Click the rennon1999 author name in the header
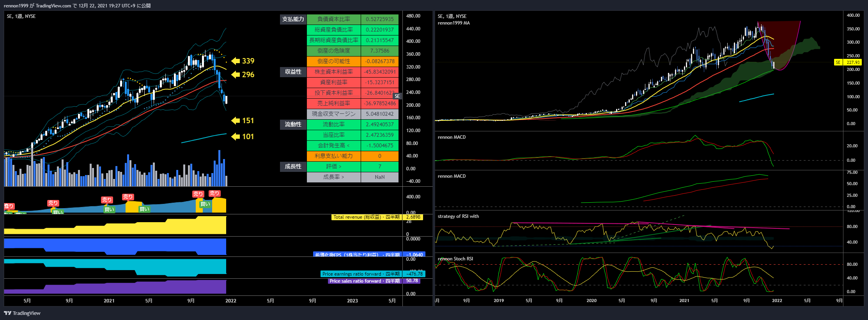 coord(16,5)
